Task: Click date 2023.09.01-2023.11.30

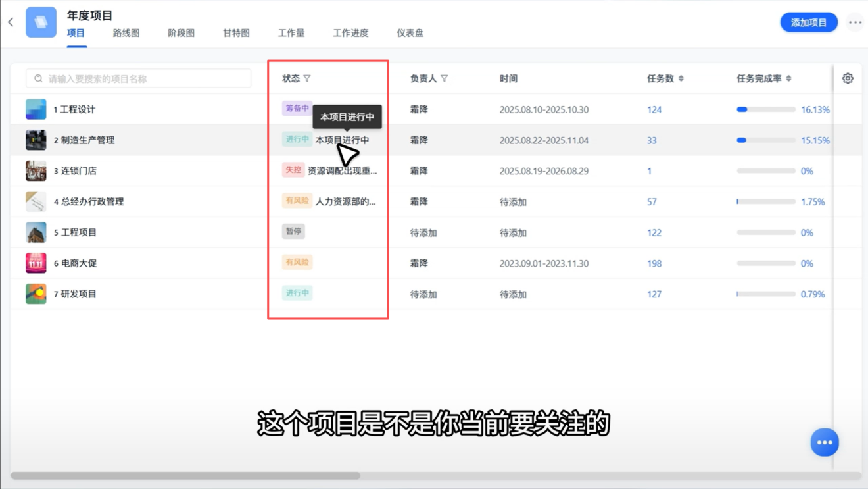Action: (544, 263)
